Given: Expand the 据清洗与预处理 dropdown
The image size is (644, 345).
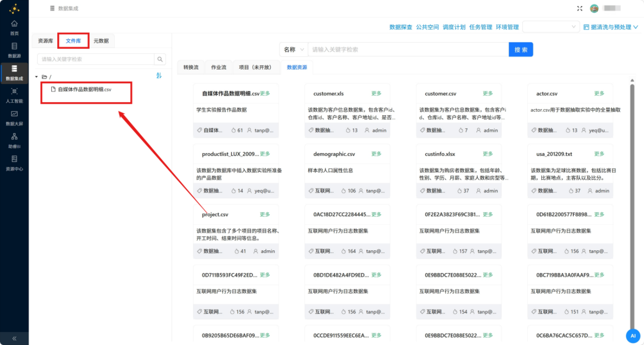Looking at the screenshot, I should [x=610, y=27].
